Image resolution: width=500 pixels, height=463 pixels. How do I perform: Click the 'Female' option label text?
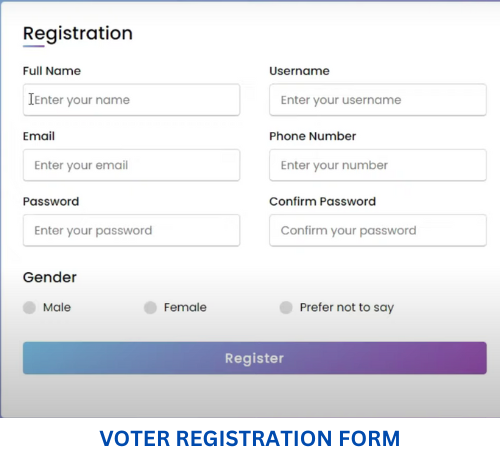click(x=185, y=307)
